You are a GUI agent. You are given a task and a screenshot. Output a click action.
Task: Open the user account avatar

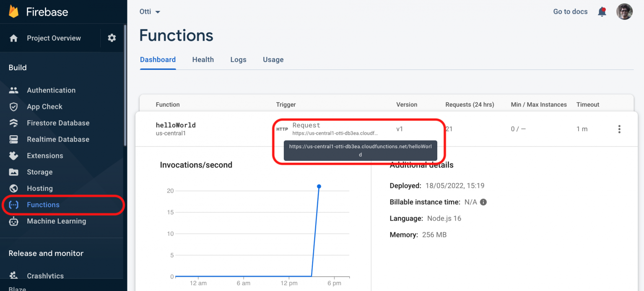pyautogui.click(x=624, y=12)
